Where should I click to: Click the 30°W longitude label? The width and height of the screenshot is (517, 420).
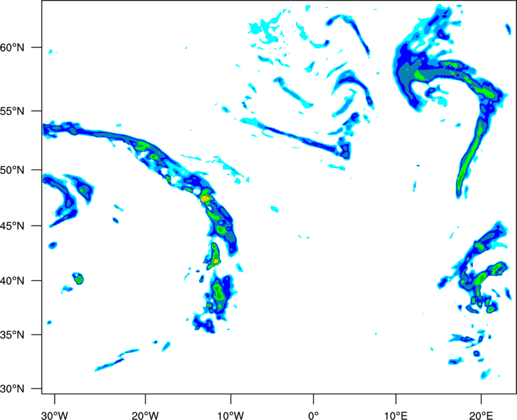pos(54,415)
